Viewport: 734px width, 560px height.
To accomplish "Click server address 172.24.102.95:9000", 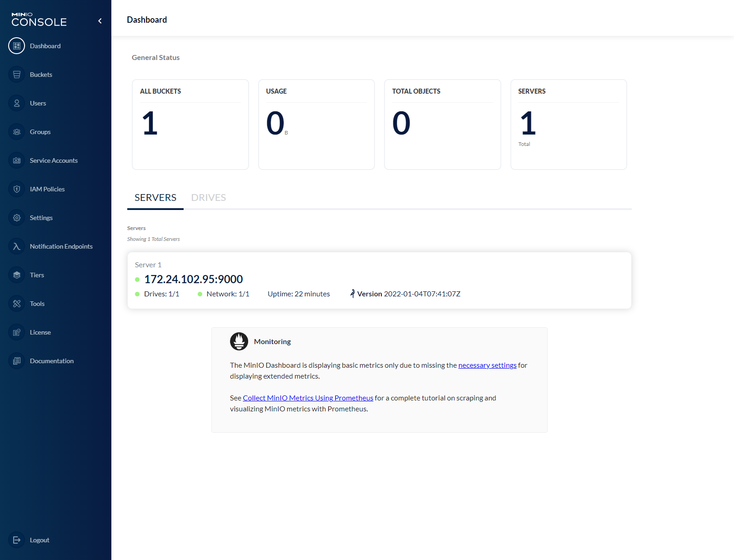I will pyautogui.click(x=194, y=279).
